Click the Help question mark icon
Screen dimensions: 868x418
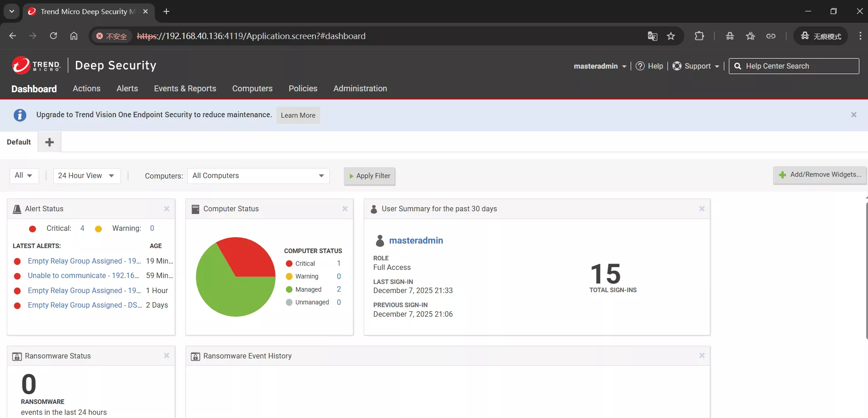640,66
